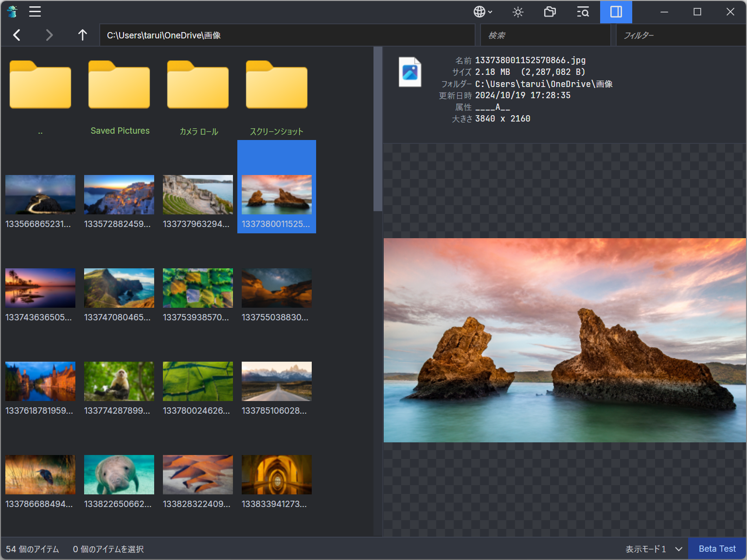Click the フィルター filter field
This screenshot has width=747, height=560.
coord(680,35)
